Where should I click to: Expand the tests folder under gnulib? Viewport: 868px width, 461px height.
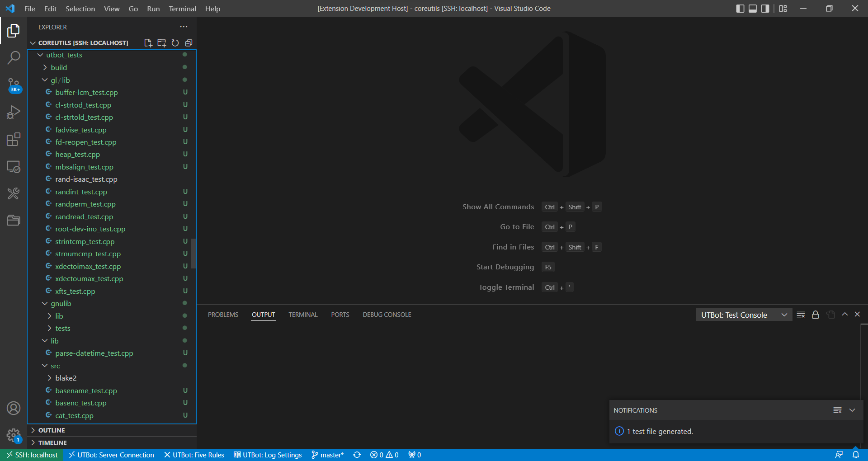[62, 329]
